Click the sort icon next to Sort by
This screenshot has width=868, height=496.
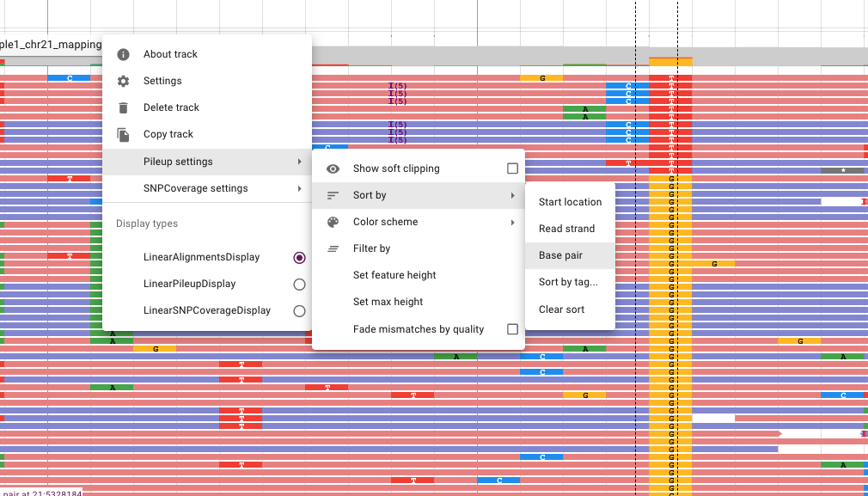tap(333, 195)
